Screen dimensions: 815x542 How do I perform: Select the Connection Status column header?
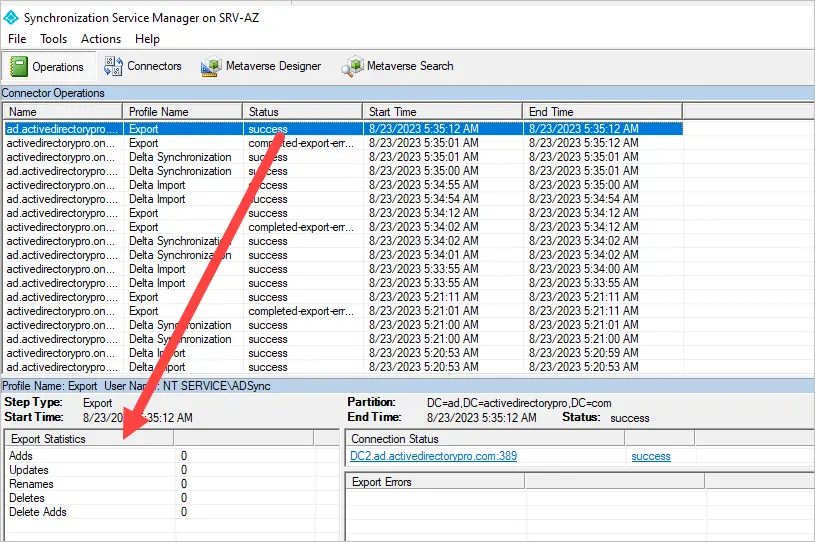click(485, 439)
